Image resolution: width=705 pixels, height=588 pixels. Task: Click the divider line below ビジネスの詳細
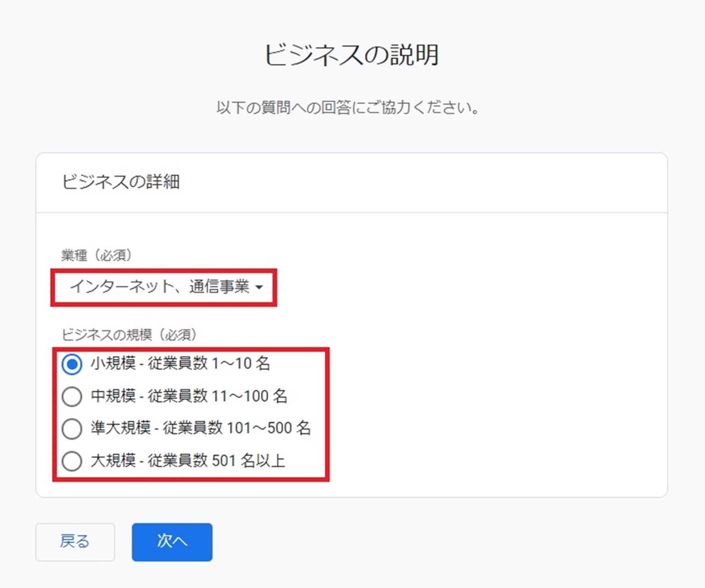click(x=351, y=213)
